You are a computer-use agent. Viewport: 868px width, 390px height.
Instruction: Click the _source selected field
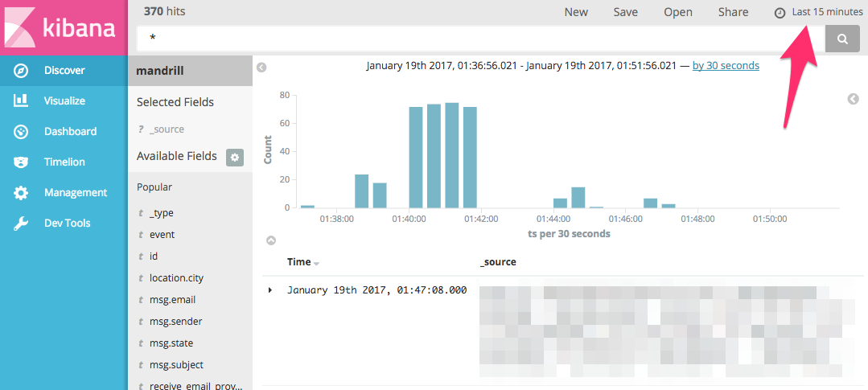coord(167,129)
